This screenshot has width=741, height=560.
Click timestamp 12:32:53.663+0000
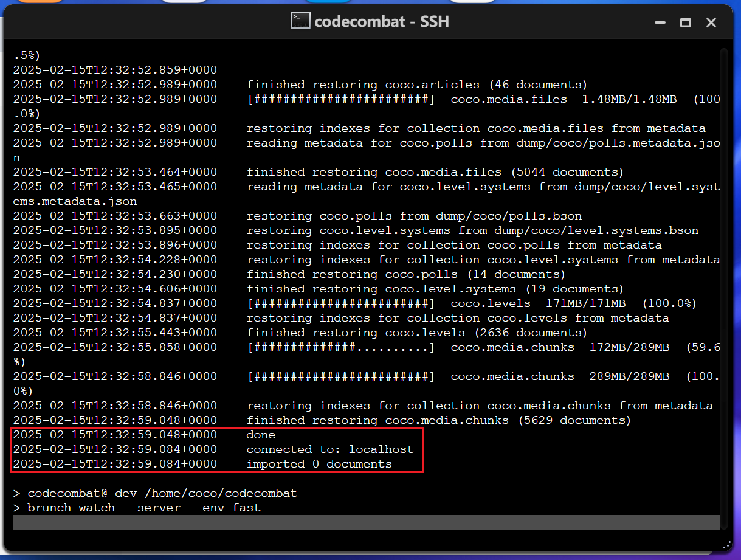click(115, 216)
